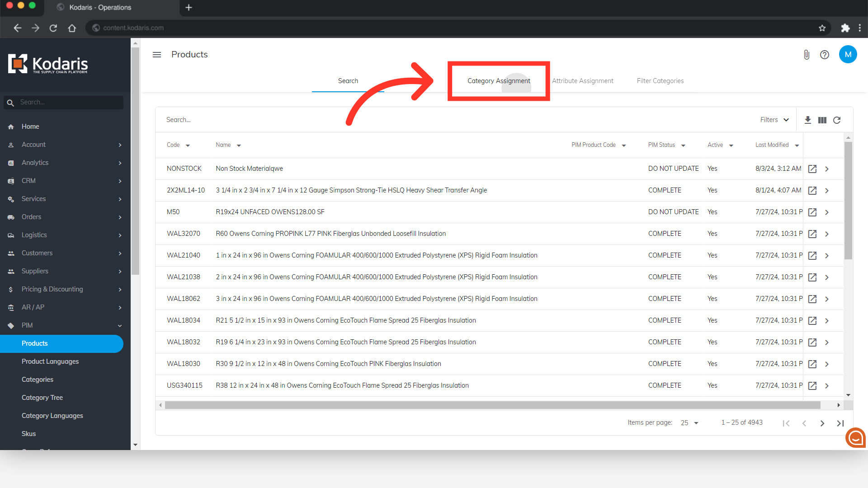Click the table refresh icon

[837, 120]
